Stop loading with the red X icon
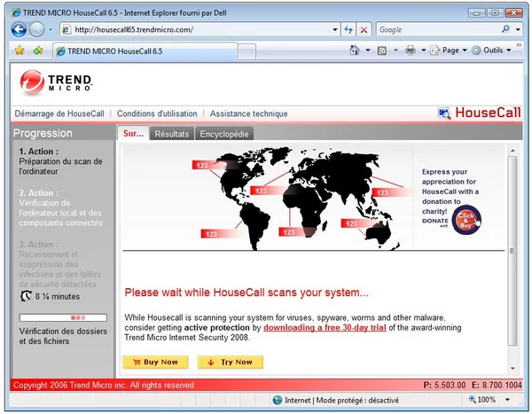Screen dimensions: 532x414 364,30
